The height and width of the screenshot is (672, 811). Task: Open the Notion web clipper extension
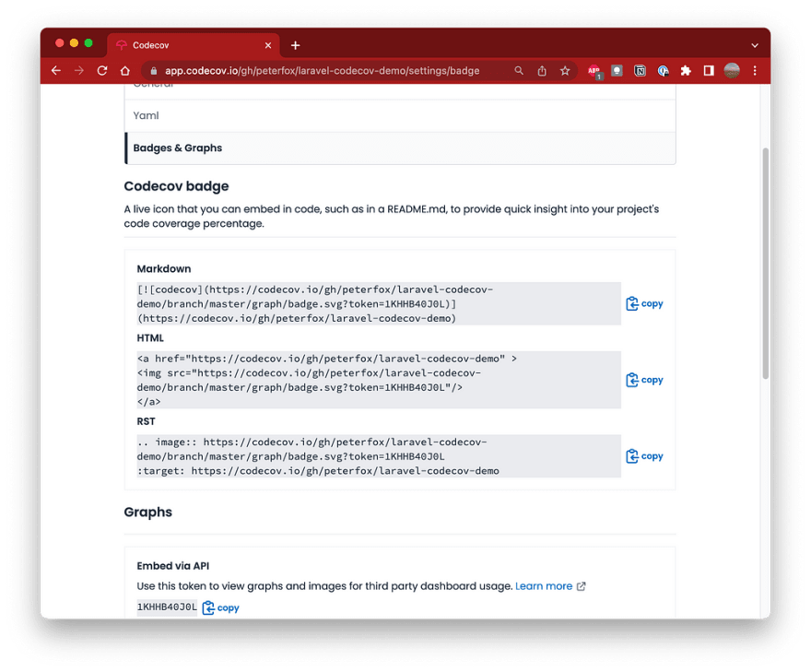point(640,71)
